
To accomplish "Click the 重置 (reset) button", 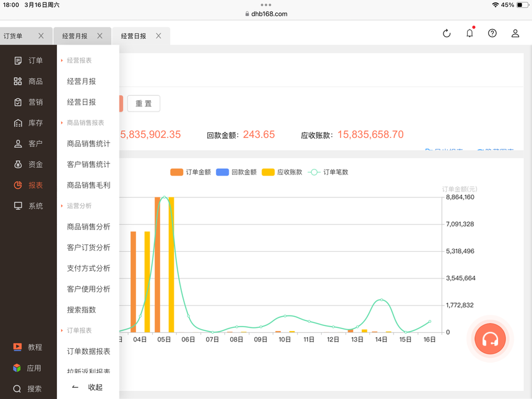I will [144, 103].
